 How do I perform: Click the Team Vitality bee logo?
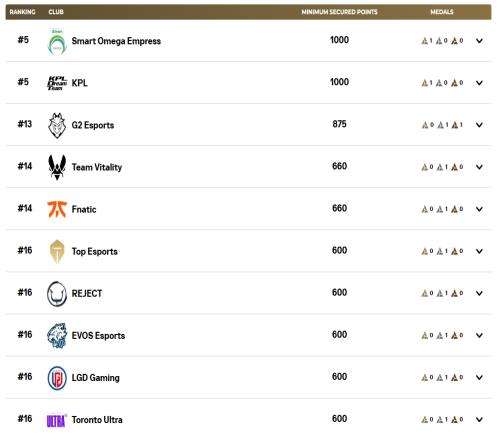57,167
